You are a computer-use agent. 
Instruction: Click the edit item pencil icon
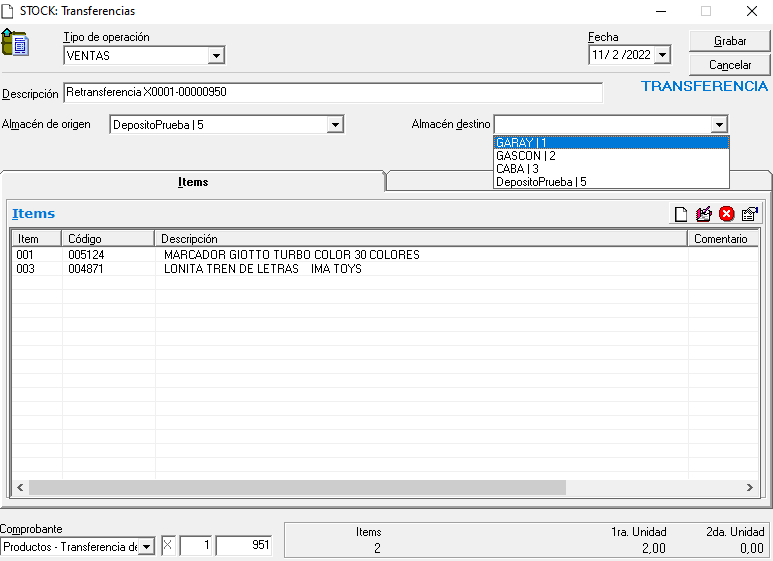click(x=703, y=214)
